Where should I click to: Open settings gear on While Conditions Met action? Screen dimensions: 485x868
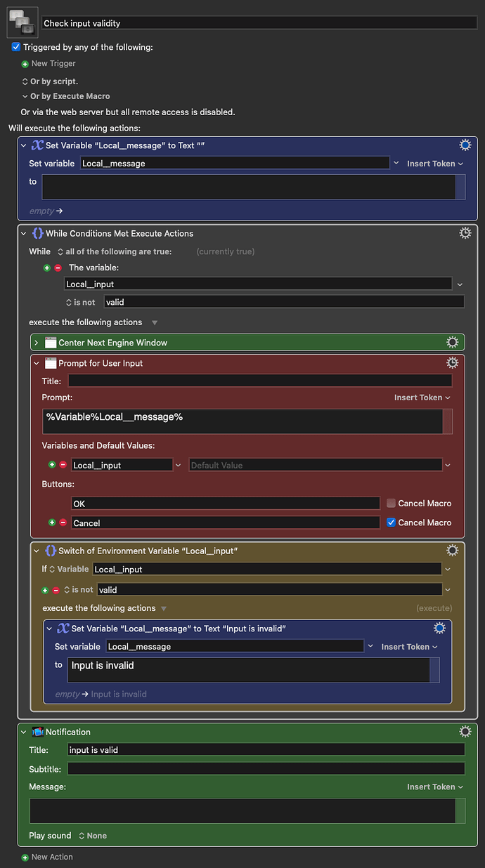(465, 232)
